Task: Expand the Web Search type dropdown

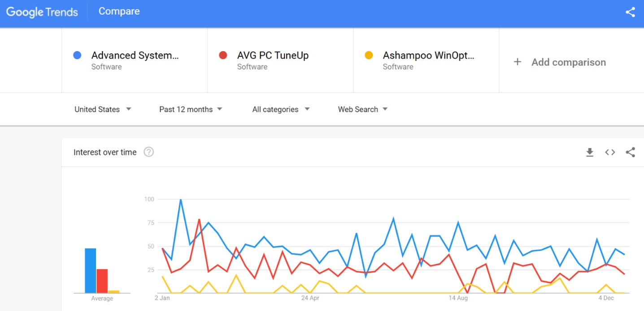Action: tap(363, 109)
